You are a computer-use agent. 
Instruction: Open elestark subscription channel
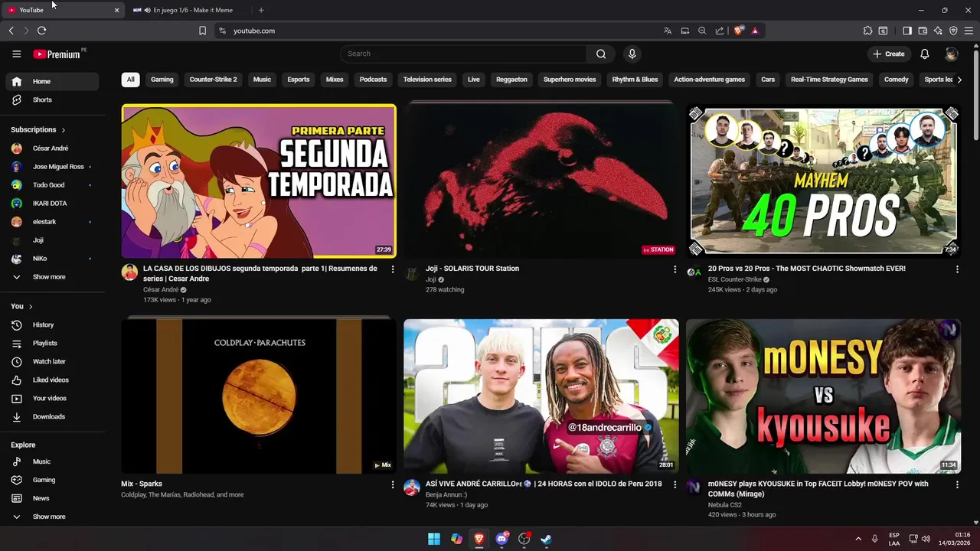coord(52,221)
